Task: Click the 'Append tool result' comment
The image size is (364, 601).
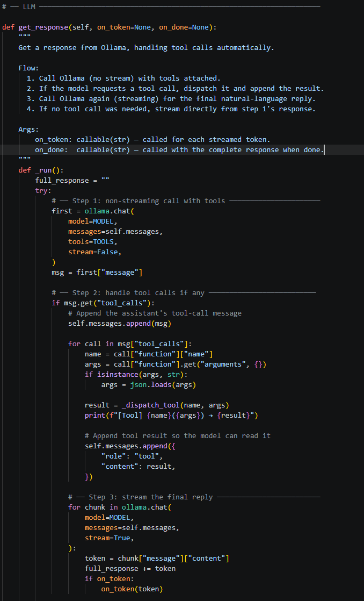Action: coord(178,436)
